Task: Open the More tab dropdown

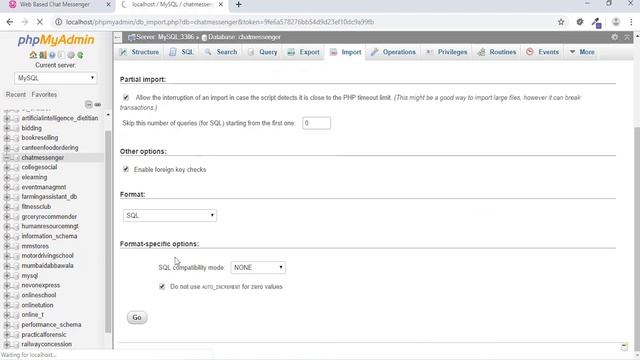Action: [x=582, y=52]
